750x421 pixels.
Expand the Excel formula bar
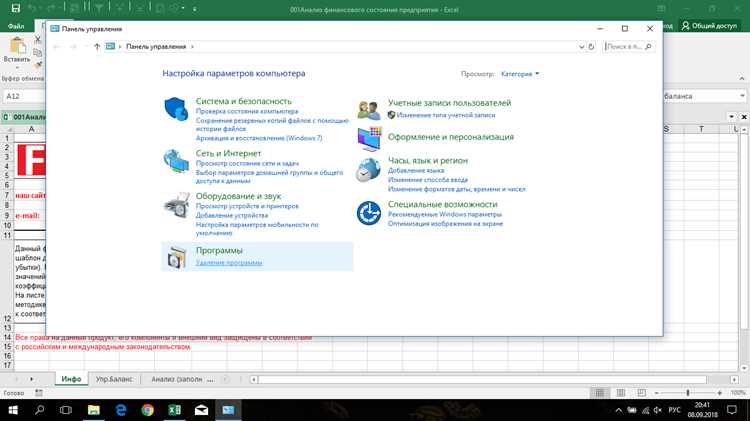click(742, 96)
